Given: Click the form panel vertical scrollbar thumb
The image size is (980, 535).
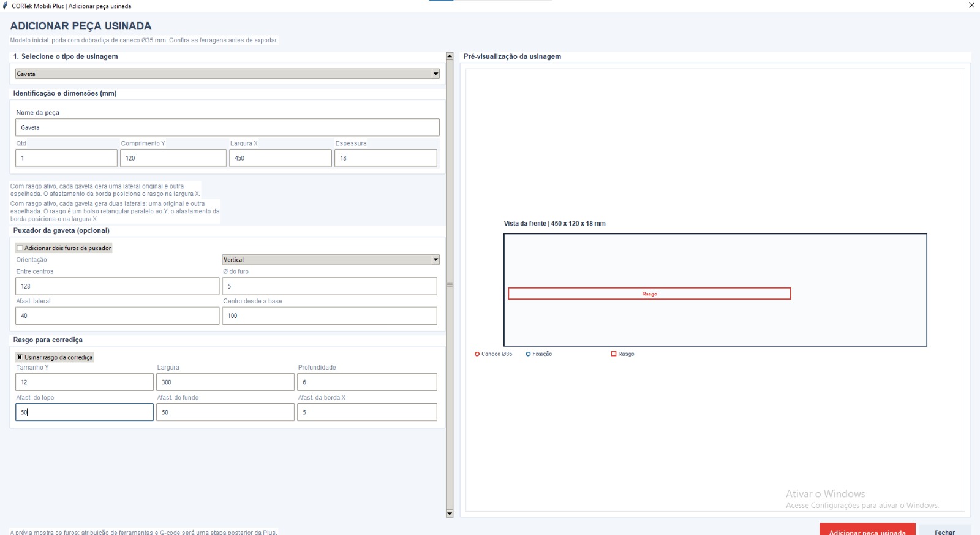Looking at the screenshot, I should click(x=450, y=284).
